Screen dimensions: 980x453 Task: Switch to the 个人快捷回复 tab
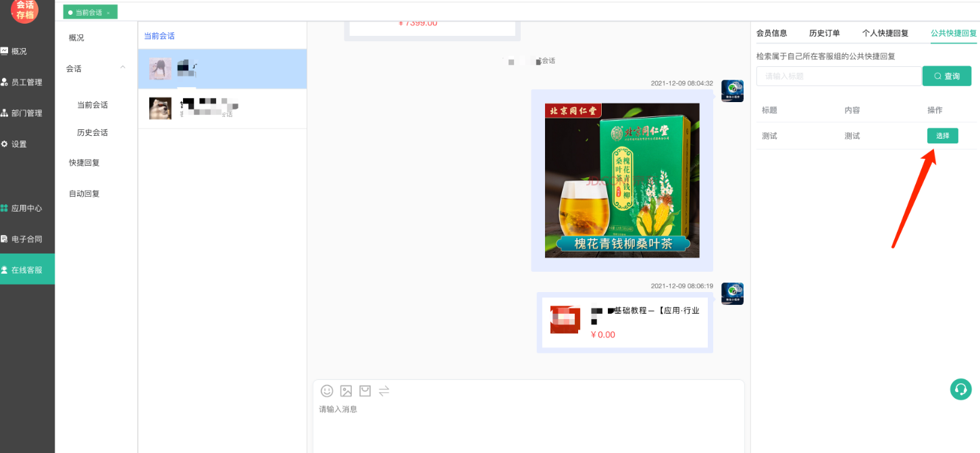pos(885,33)
